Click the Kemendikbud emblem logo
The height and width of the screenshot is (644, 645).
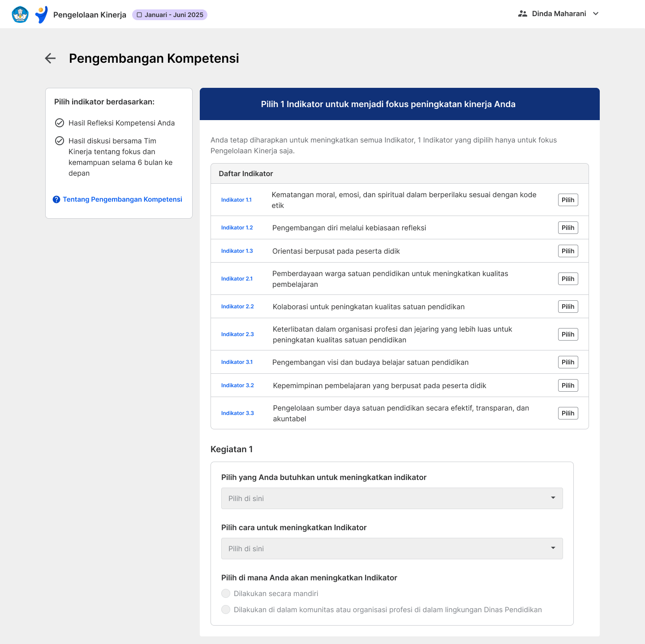click(20, 14)
